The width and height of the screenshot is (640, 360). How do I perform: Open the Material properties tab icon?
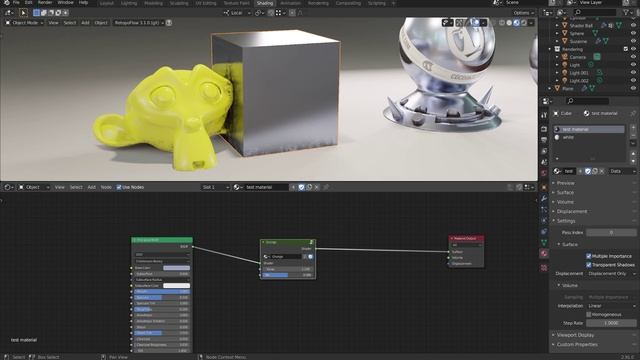(x=544, y=253)
